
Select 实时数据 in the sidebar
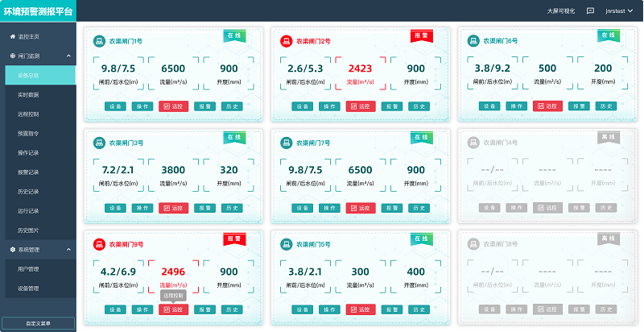(28, 95)
